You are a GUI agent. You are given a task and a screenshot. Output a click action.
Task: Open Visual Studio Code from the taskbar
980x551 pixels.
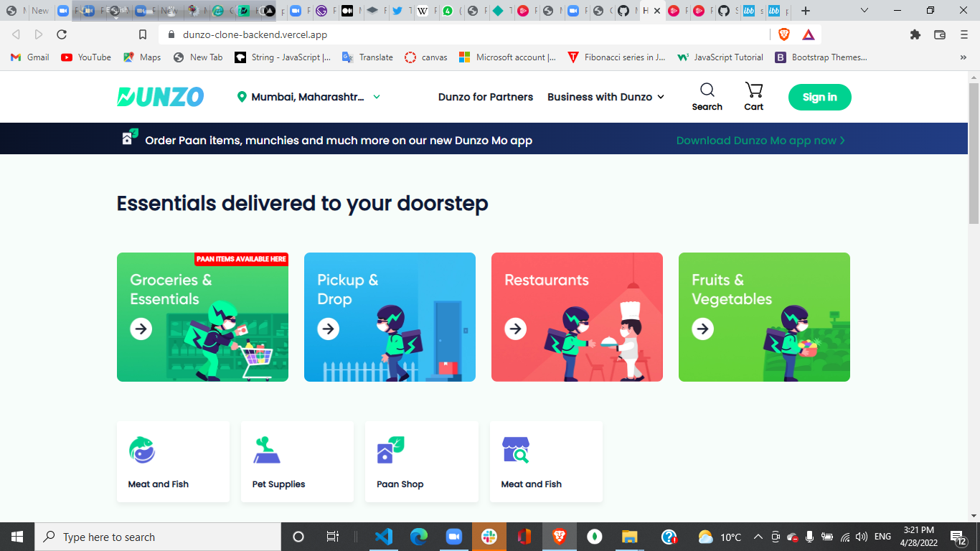click(384, 537)
